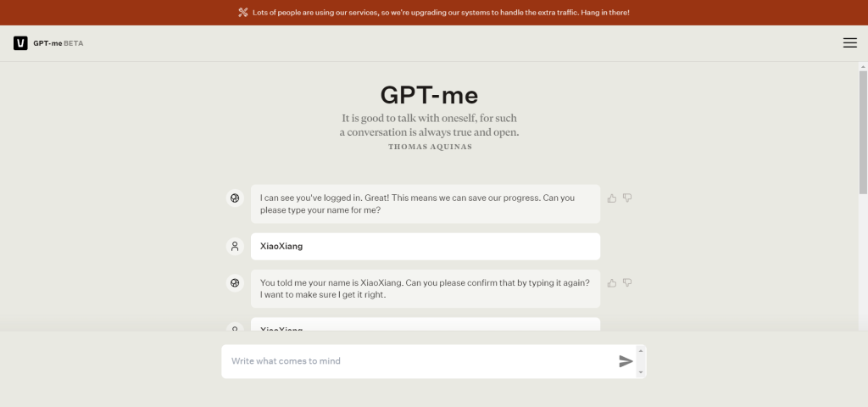Thumbs down the 'logged in' message

(627, 198)
